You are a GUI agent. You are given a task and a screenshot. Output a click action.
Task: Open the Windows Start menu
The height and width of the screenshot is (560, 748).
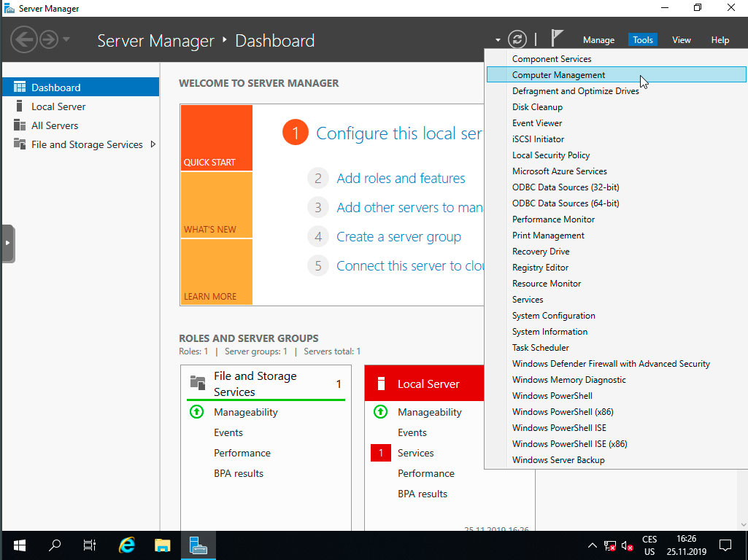pyautogui.click(x=19, y=545)
